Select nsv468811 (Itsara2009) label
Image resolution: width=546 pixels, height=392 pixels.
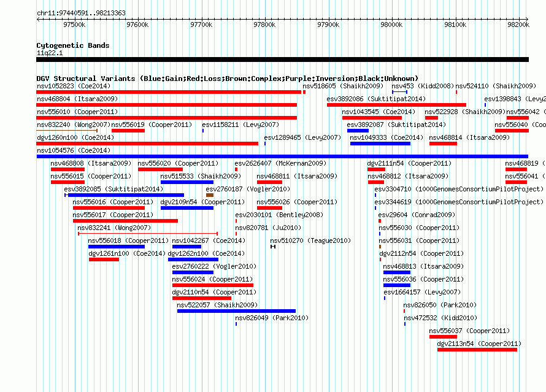pyautogui.click(x=297, y=176)
